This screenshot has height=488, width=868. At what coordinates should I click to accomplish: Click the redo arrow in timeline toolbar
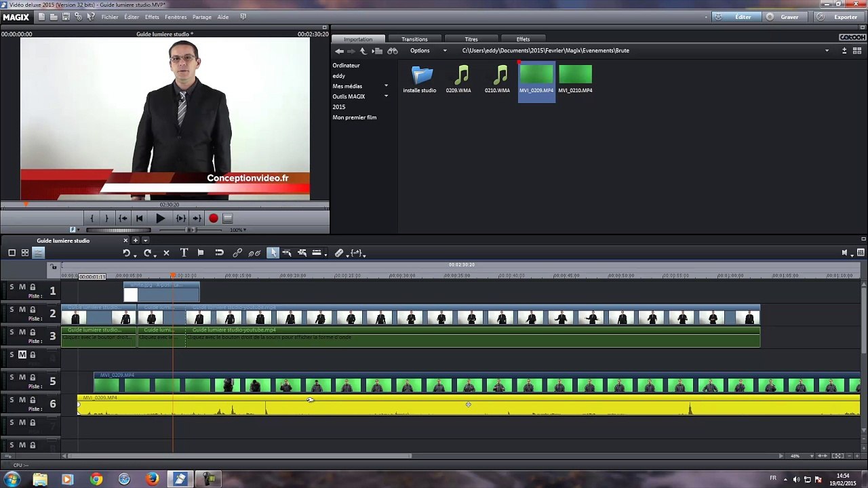coord(147,253)
